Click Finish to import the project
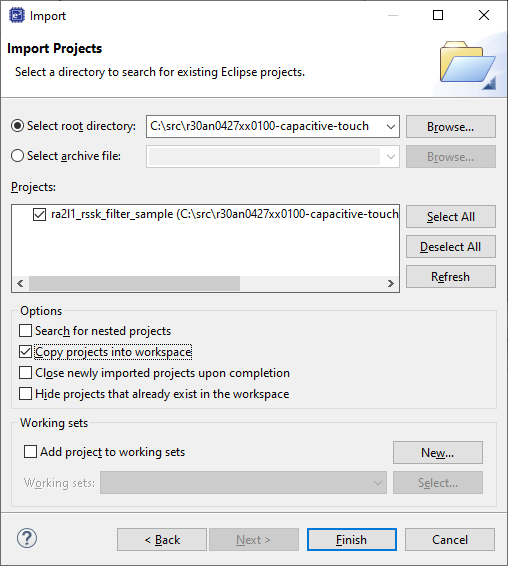 coord(352,540)
